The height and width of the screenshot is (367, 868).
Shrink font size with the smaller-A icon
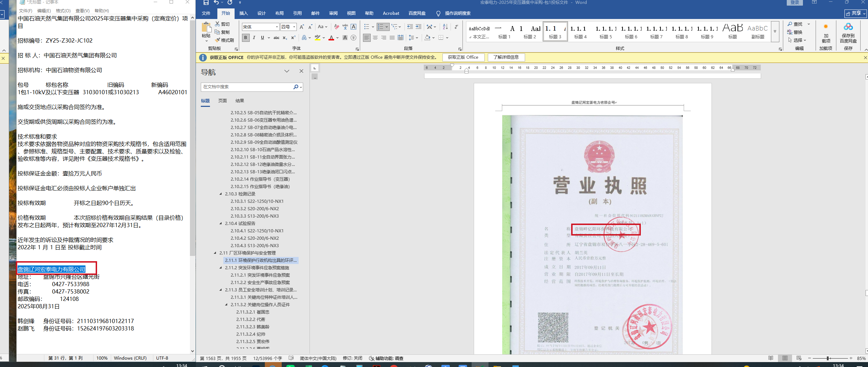click(310, 27)
